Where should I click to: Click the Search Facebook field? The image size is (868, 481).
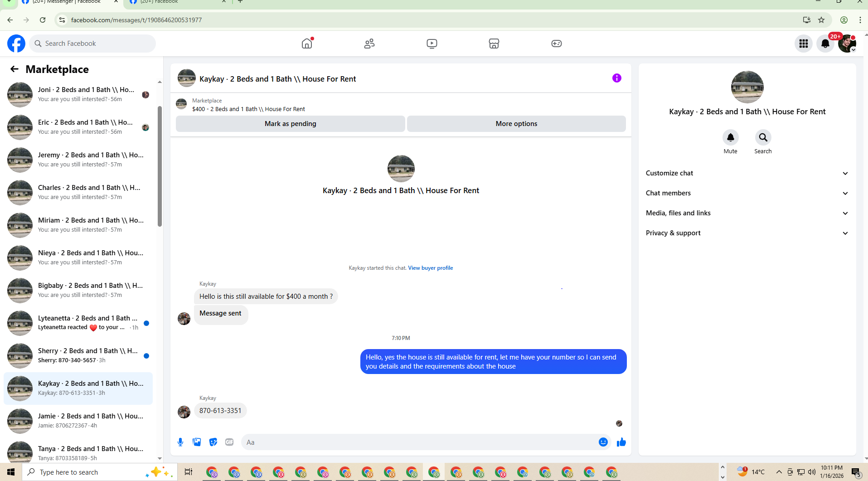(x=92, y=44)
